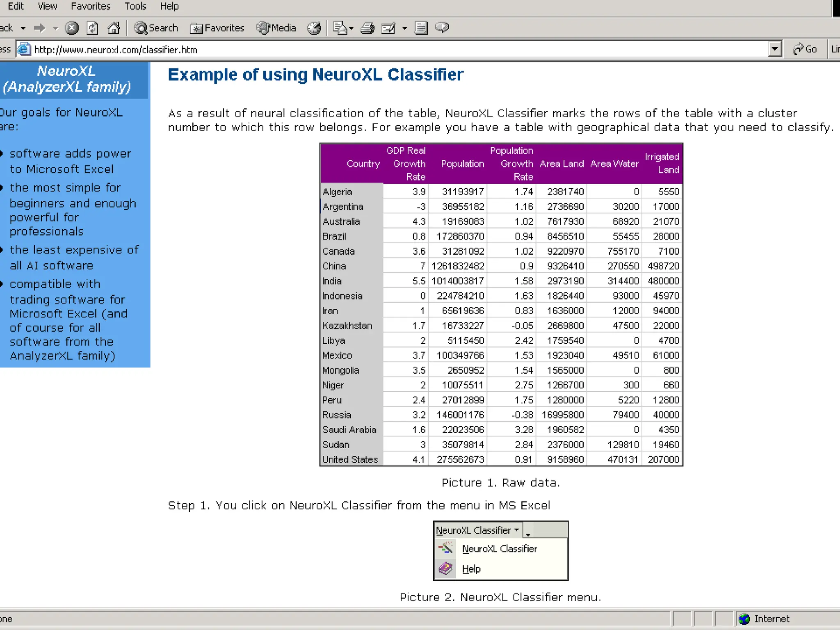Viewport: 840px width, 630px height.
Task: Open the Back history dropdown arrow
Action: point(23,28)
